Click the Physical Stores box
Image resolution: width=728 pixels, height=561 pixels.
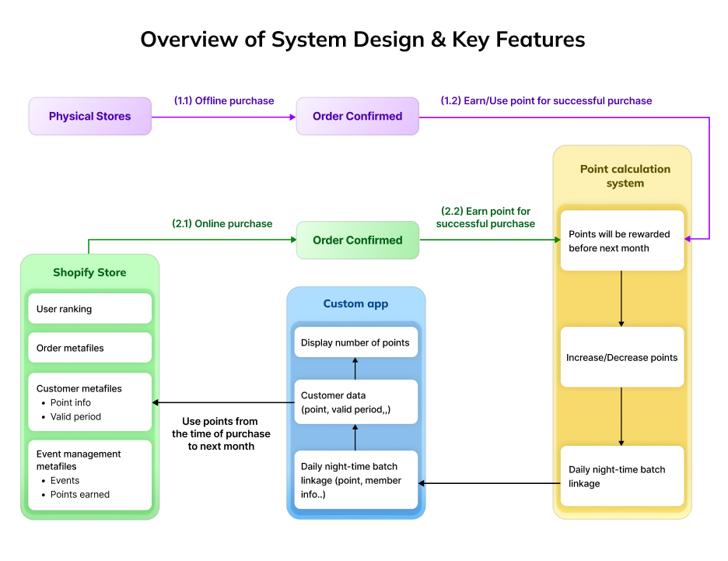tap(90, 116)
